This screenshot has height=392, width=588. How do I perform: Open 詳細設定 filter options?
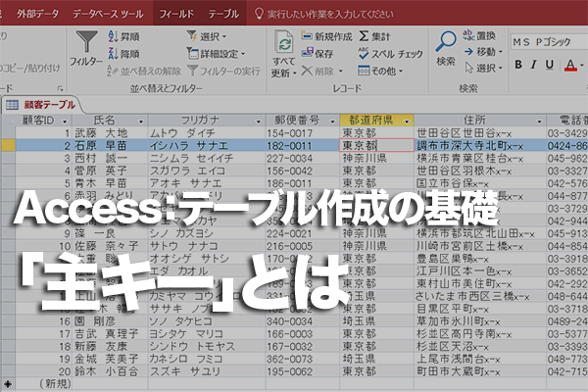[216, 54]
